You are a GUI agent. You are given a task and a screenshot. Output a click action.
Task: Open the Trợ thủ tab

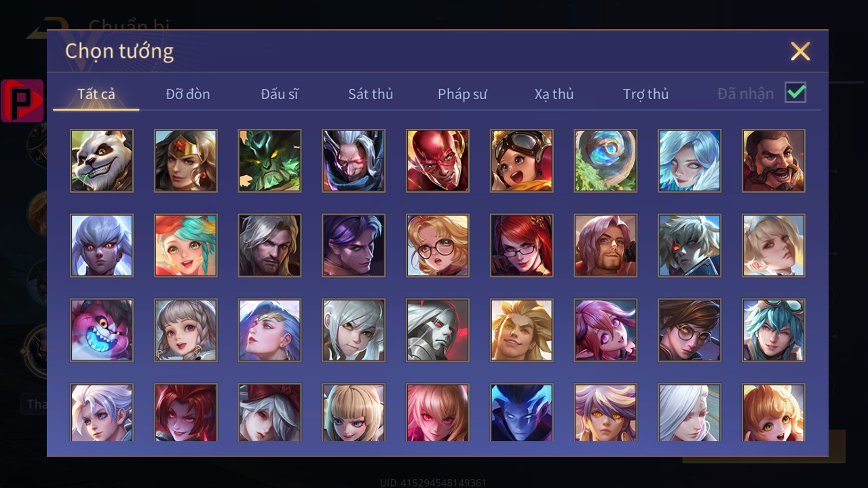pyautogui.click(x=646, y=94)
